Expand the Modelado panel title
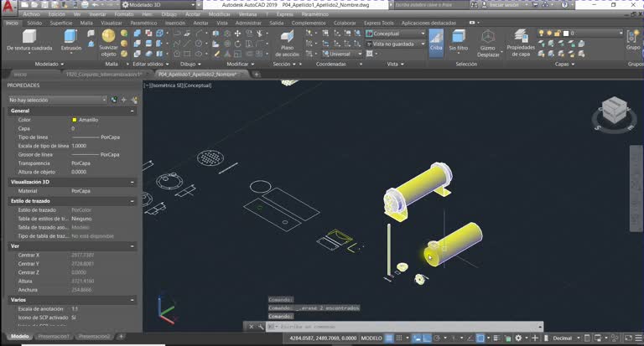This screenshot has width=644, height=346. (x=49, y=64)
